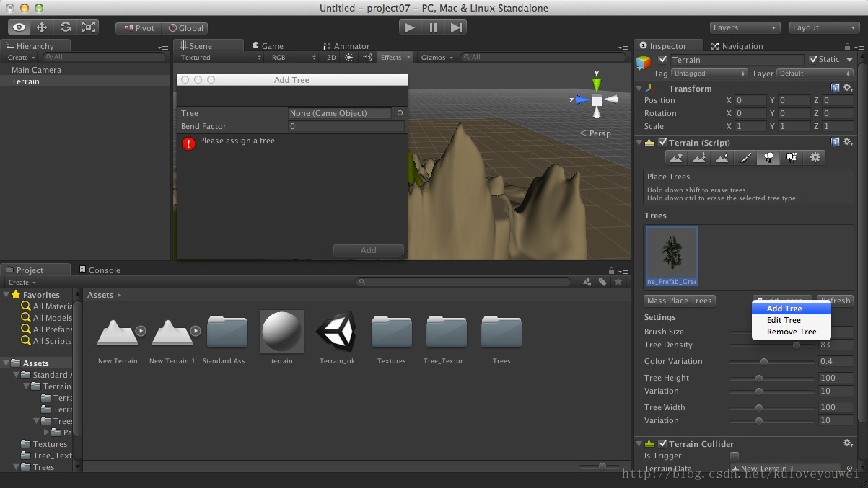868x488 pixels.
Task: Click the Place Trees terrain tool
Action: pos(768,157)
